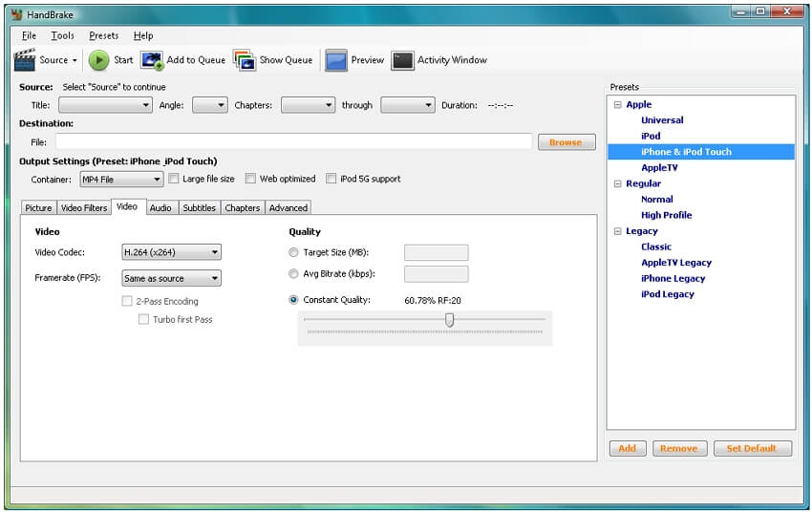Image resolution: width=812 pixels, height=514 pixels.
Task: Open the through chapter end dropdown
Action: (x=408, y=105)
